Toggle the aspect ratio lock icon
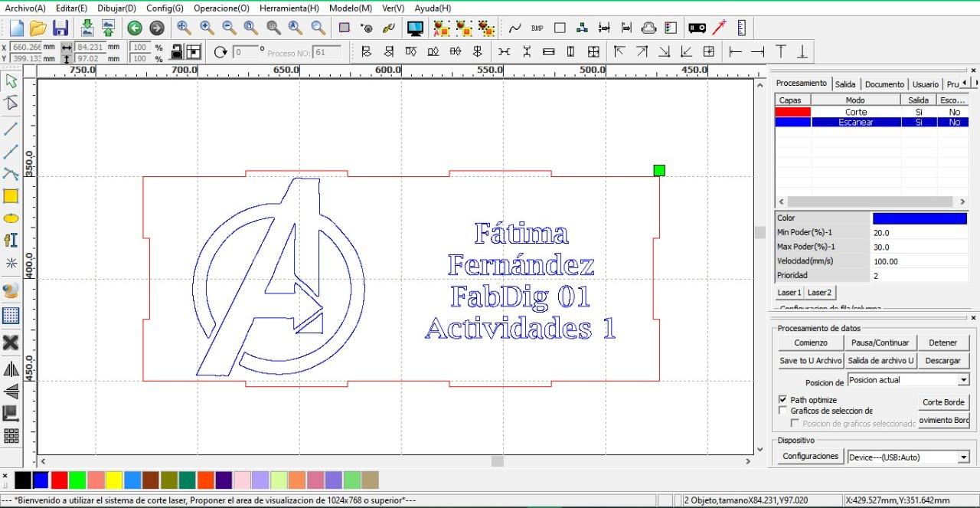The image size is (980, 508). coord(177,52)
